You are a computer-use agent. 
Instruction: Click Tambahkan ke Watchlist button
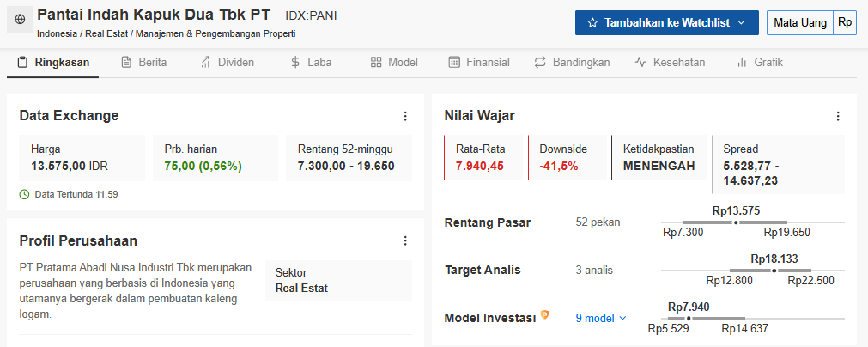click(x=666, y=22)
